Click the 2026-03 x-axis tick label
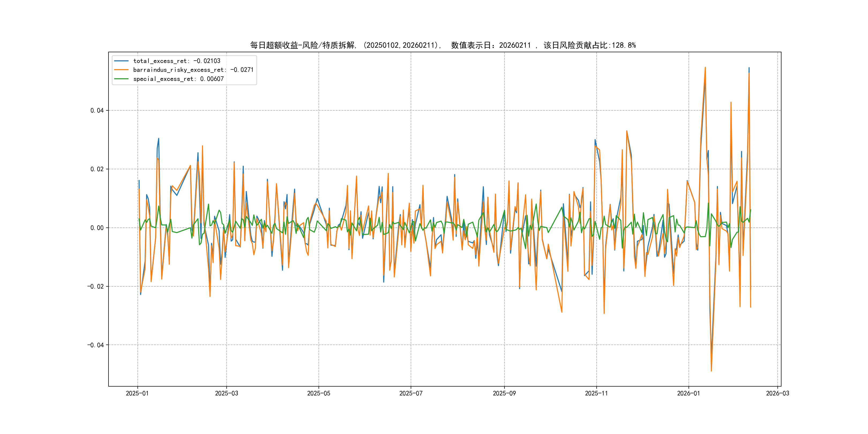This screenshot has width=868, height=434. click(x=777, y=394)
